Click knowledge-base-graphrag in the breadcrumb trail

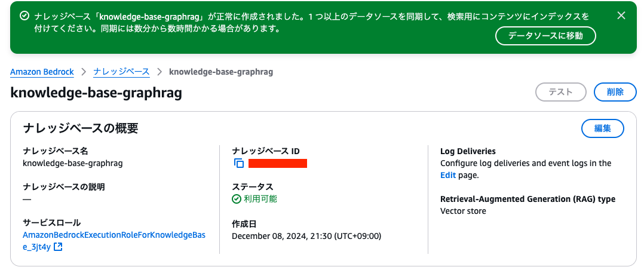tap(221, 72)
